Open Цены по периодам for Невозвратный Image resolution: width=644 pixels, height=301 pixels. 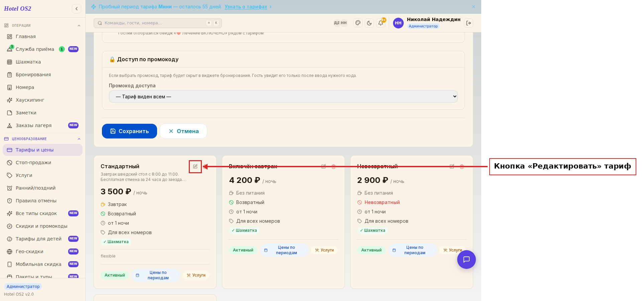click(412, 250)
